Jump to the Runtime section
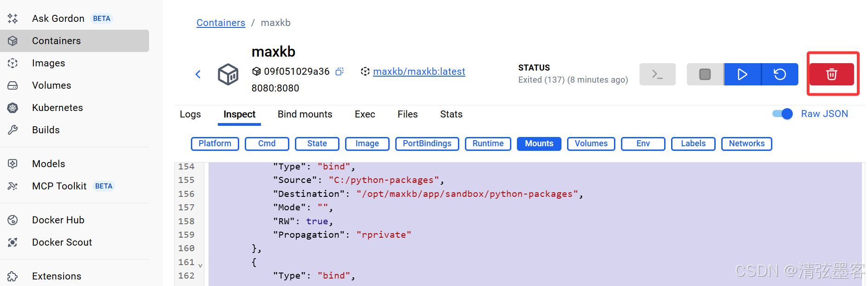 (488, 144)
